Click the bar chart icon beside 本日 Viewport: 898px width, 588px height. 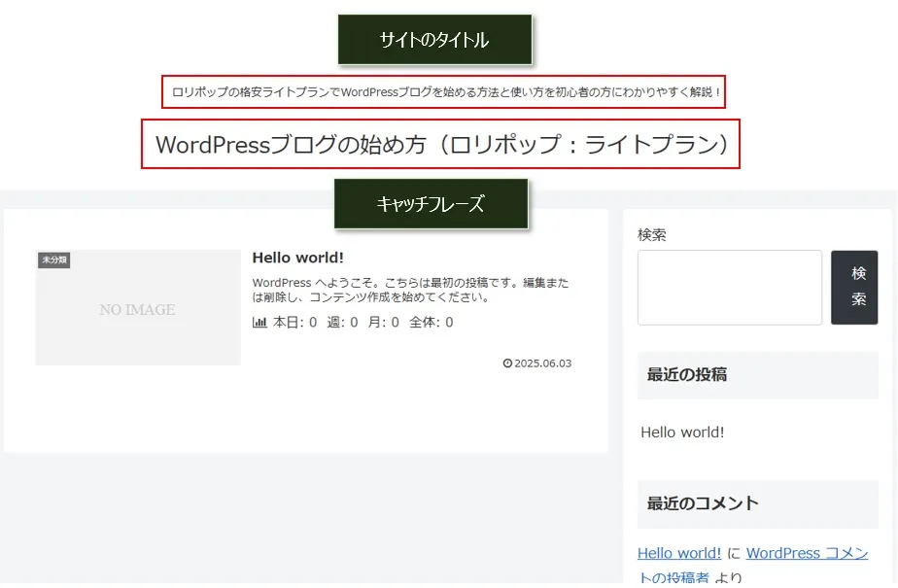[259, 323]
